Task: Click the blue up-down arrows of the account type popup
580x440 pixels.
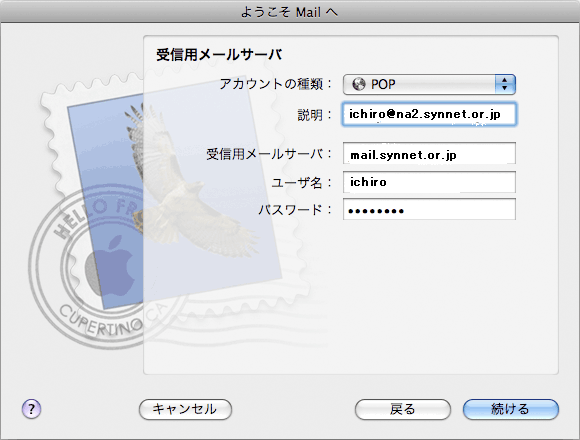Action: tap(505, 84)
